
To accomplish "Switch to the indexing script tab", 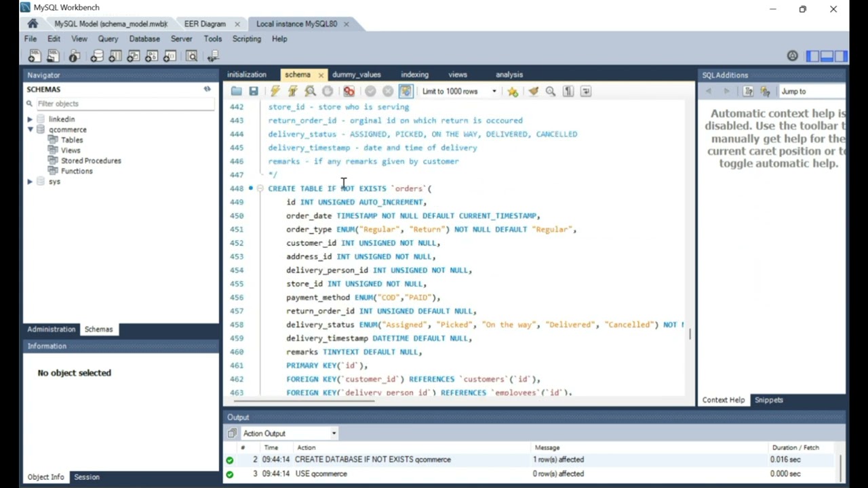I will (414, 75).
